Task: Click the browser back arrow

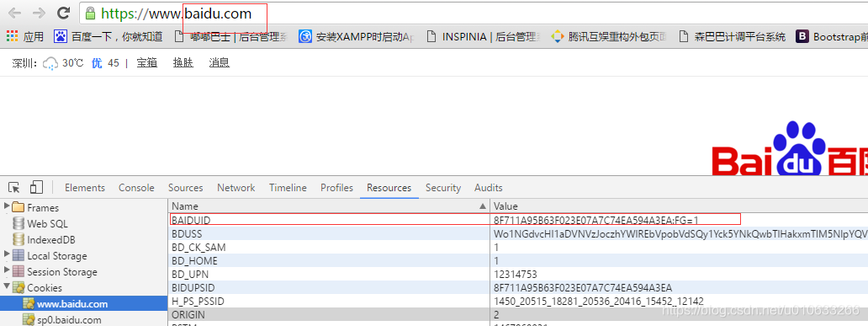Action: click(15, 13)
